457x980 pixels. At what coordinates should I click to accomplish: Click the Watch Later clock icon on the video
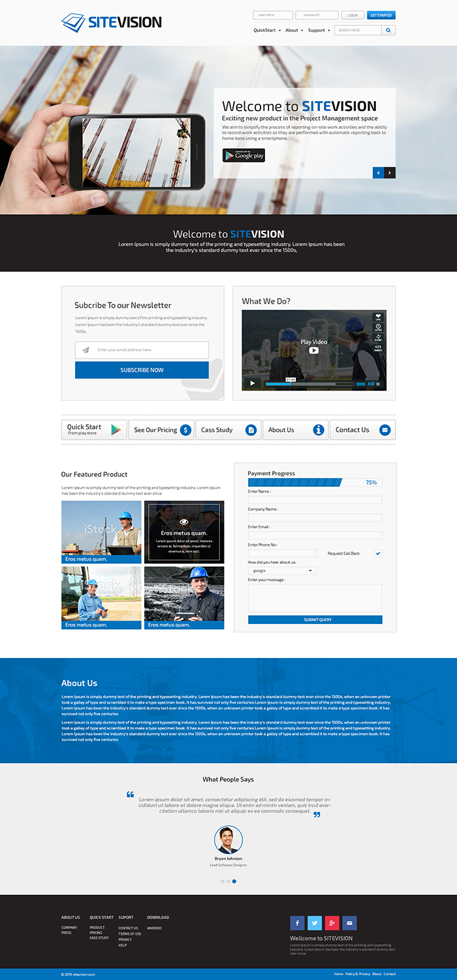click(x=378, y=327)
